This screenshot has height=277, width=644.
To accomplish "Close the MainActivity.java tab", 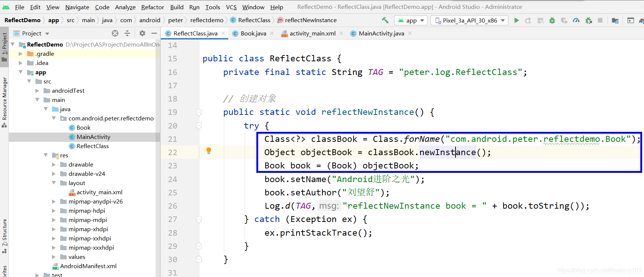I will [x=410, y=33].
